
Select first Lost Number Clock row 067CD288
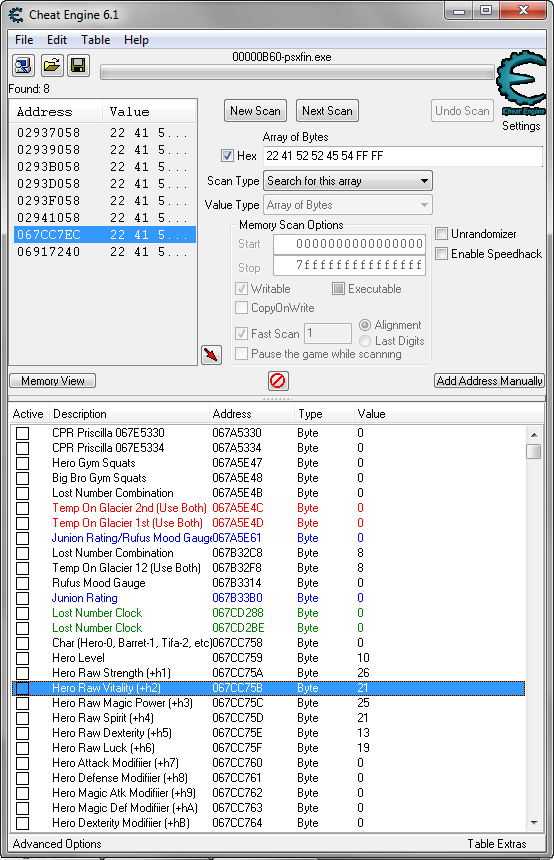point(268,613)
